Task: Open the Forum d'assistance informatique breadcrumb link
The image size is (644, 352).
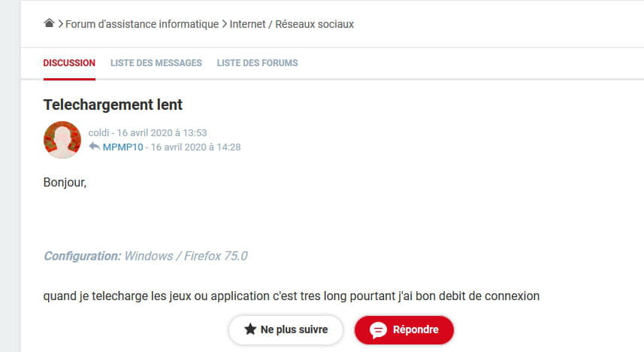Action: (x=142, y=24)
